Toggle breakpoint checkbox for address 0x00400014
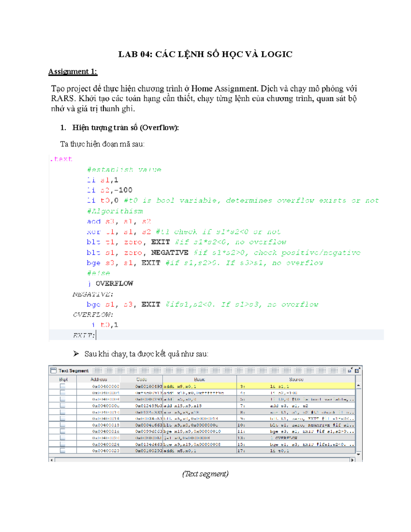Viewport: 411px width, 532px height. pos(62,418)
